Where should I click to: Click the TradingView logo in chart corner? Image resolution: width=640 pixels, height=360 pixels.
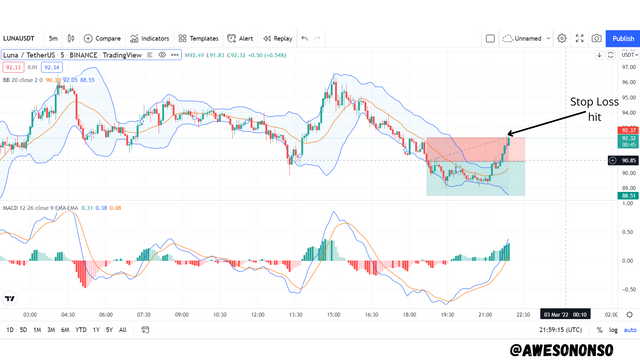(10, 299)
